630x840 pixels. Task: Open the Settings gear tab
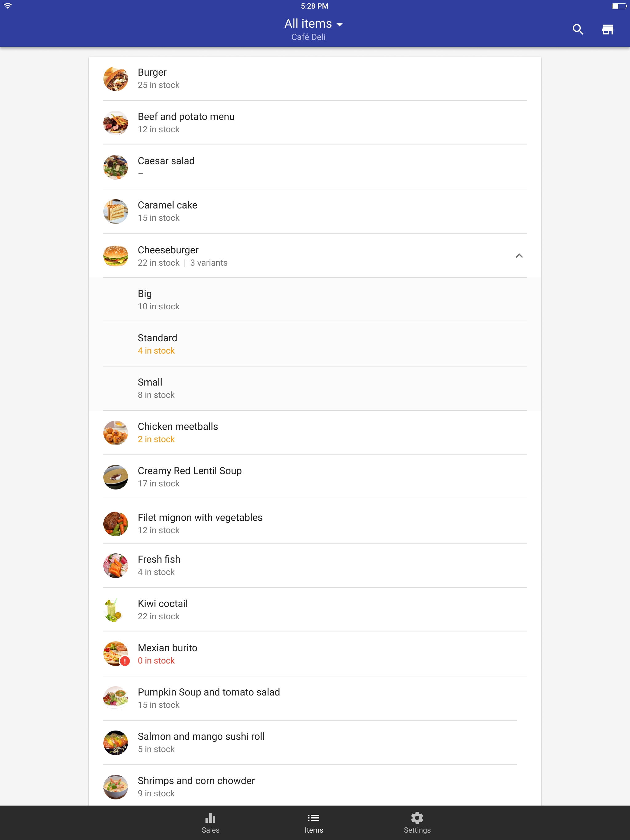tap(417, 822)
